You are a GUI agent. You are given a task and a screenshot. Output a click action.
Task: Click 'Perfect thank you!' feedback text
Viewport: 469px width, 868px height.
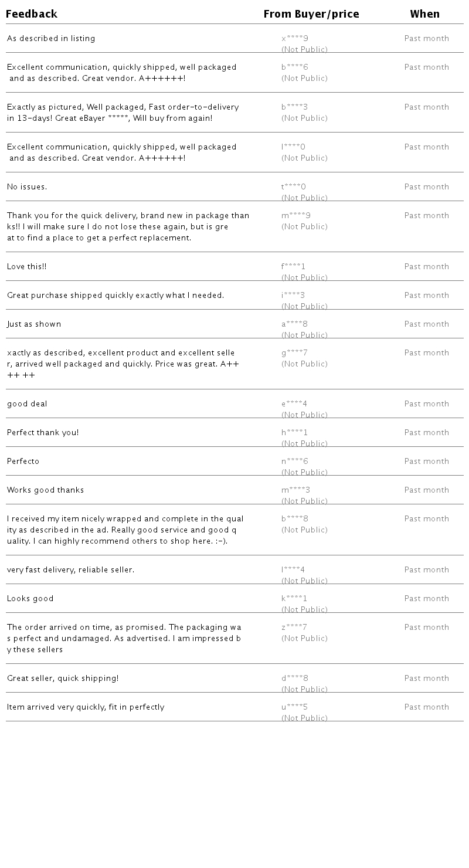(x=43, y=433)
